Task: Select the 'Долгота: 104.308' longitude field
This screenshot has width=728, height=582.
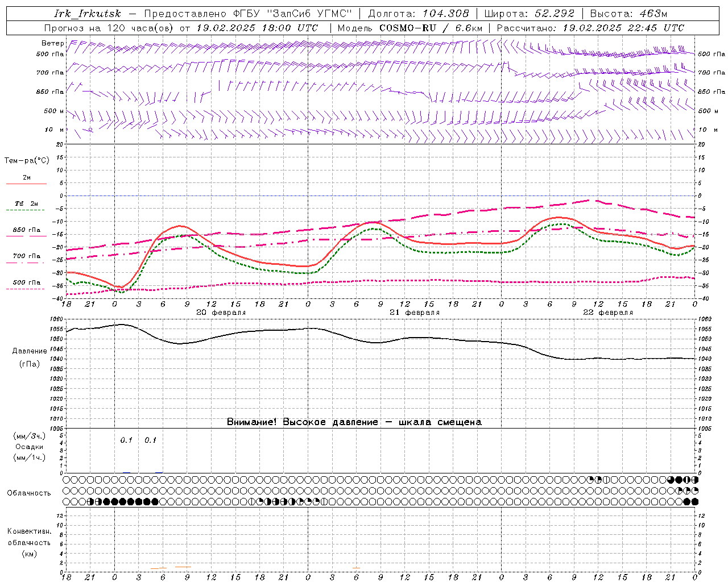Action: (419, 14)
